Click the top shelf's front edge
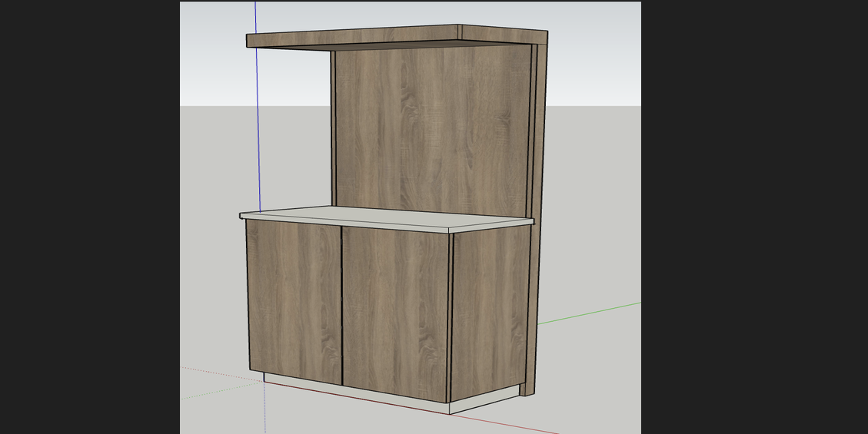Screen dimensions: 868x434 (352, 38)
